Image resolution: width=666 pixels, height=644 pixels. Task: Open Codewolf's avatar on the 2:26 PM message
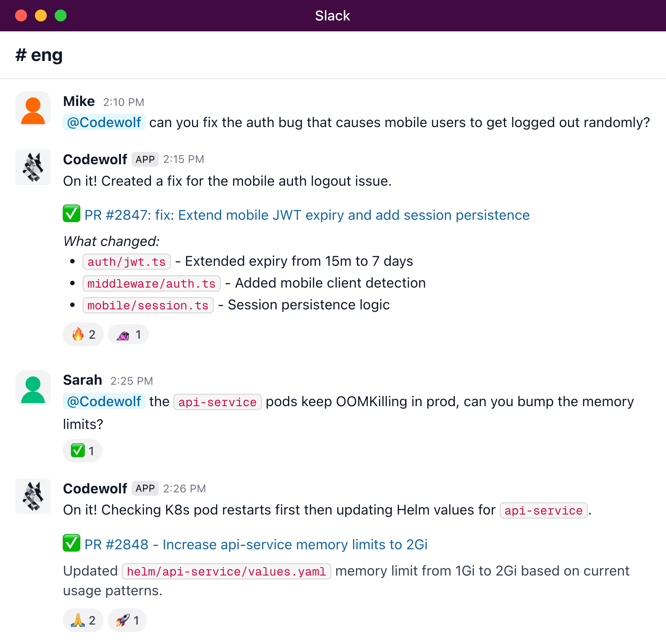click(x=33, y=496)
